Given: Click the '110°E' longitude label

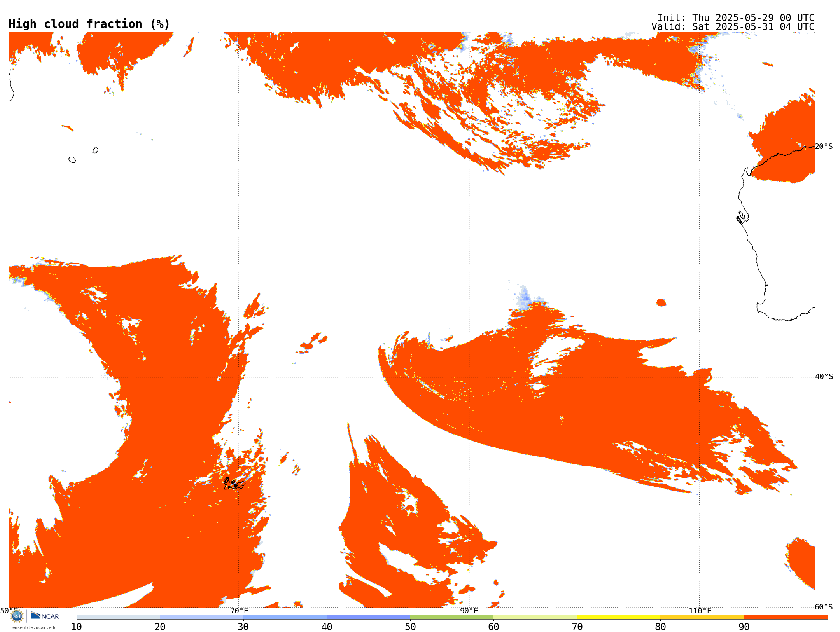Looking at the screenshot, I should (x=700, y=611).
